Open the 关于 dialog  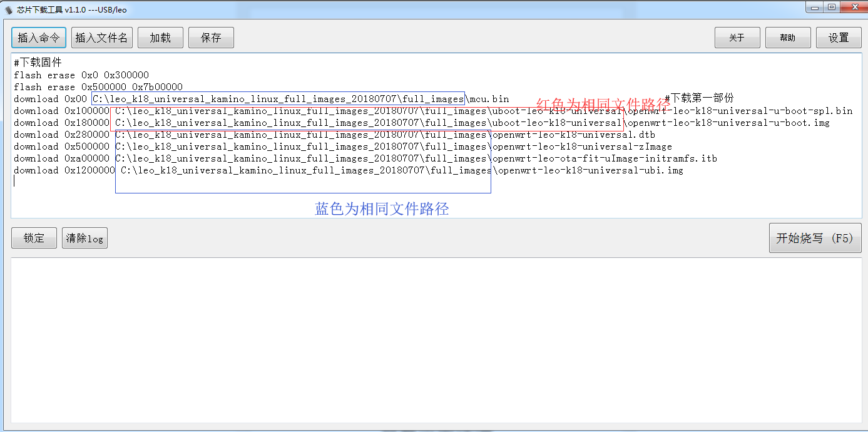coord(737,38)
